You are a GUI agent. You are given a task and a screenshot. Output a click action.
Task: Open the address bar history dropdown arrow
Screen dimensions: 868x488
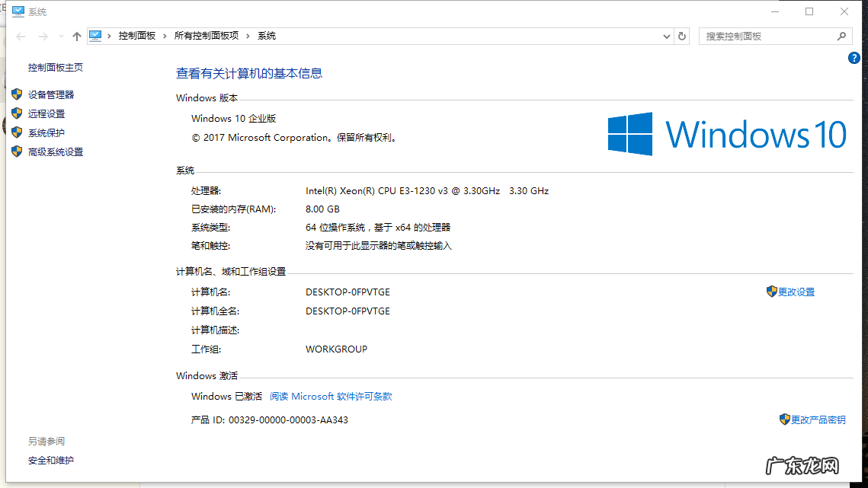666,36
